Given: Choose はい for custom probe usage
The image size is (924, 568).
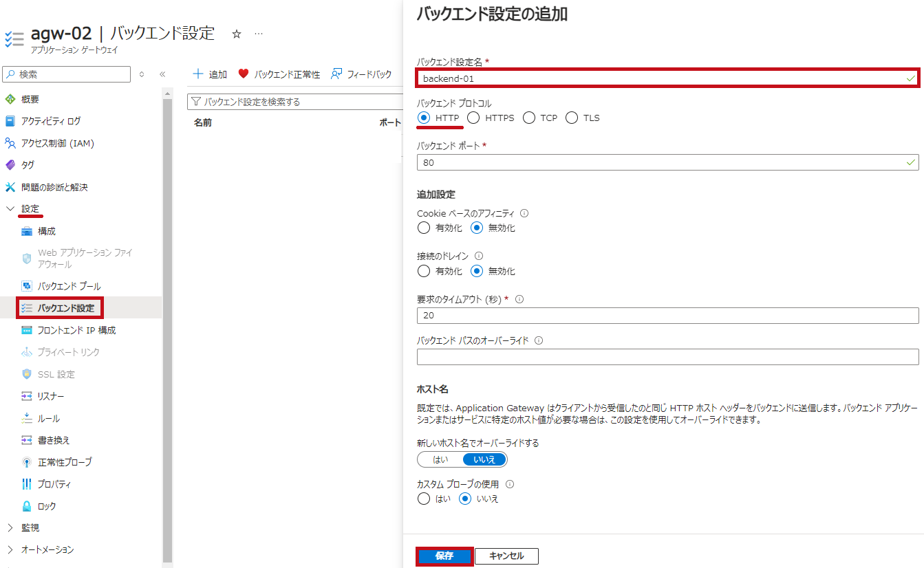Looking at the screenshot, I should (x=424, y=499).
